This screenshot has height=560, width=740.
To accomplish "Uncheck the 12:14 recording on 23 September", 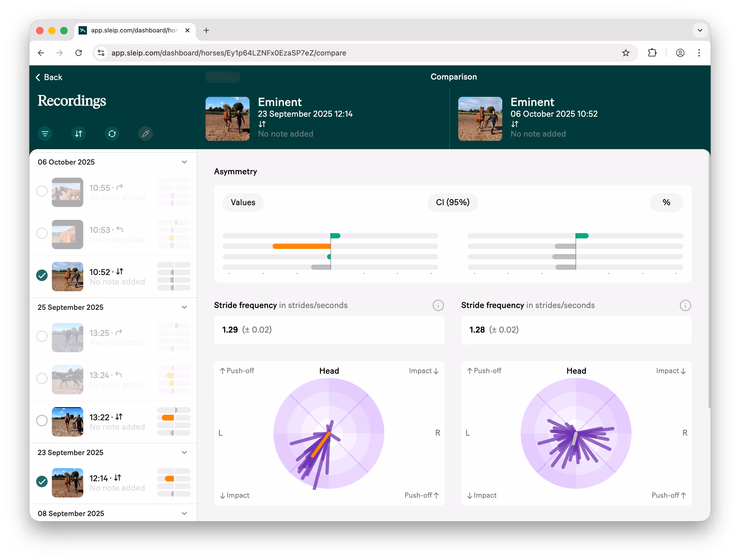I will 42,481.
